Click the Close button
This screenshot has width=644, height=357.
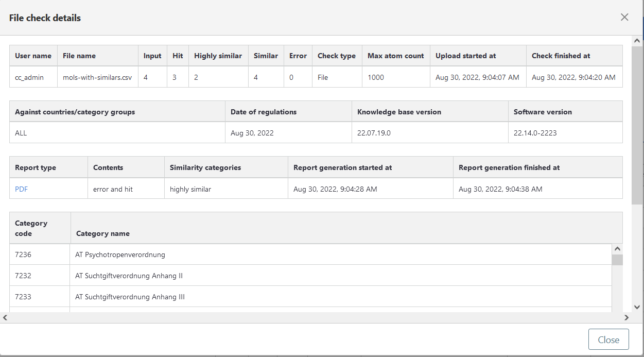(608, 339)
